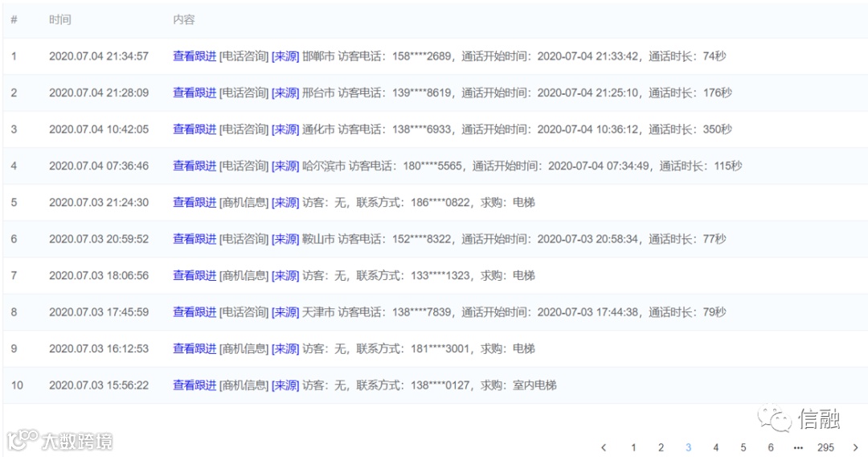Select timestamp 2020.07.04 21:34:57

(99, 56)
